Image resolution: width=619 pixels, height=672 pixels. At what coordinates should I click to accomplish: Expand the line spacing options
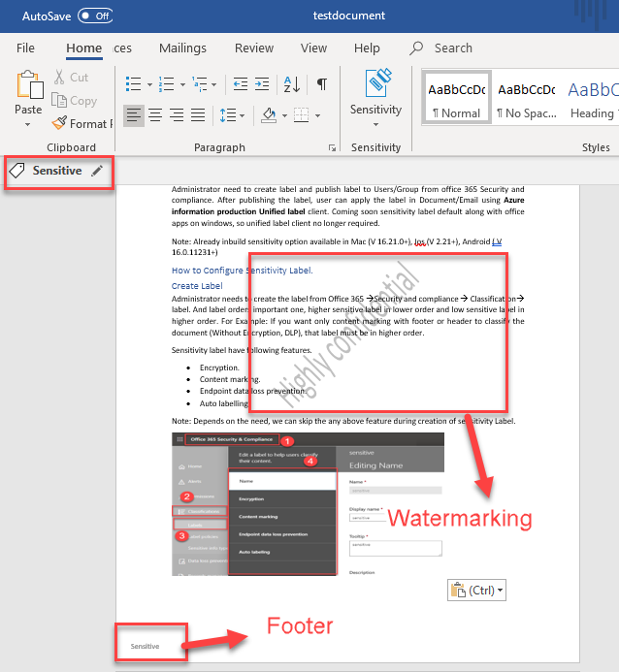(x=233, y=115)
